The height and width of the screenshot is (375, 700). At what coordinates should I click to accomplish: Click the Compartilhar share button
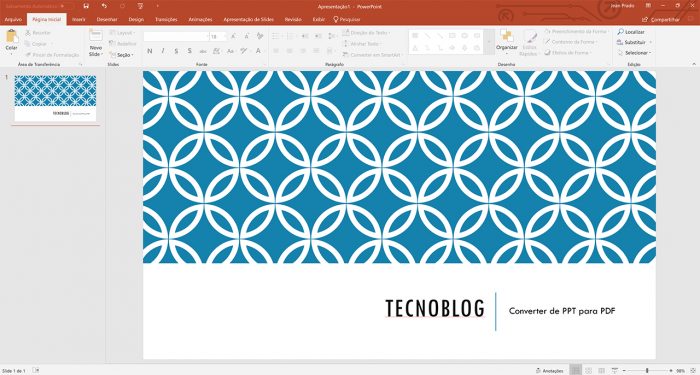[661, 20]
